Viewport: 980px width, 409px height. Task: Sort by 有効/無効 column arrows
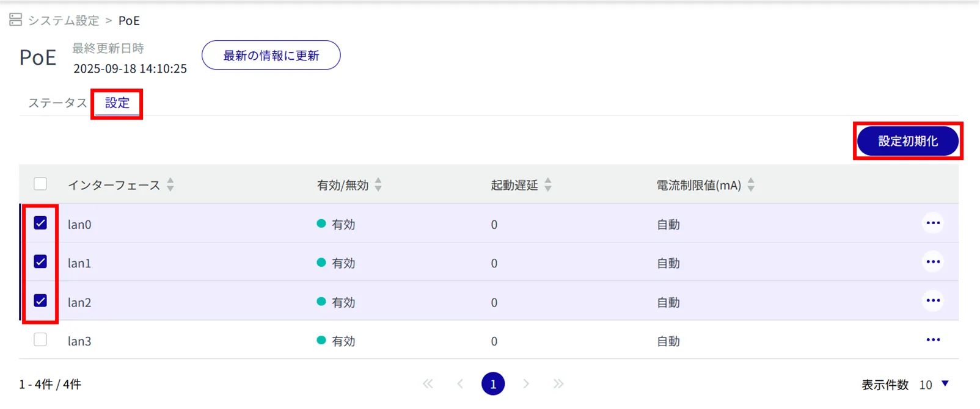coord(378,184)
